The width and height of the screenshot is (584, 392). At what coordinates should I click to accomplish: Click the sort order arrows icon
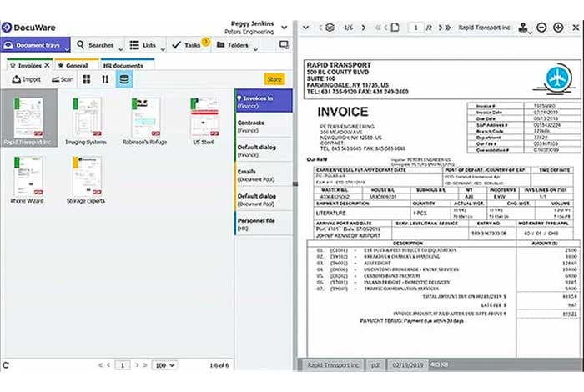click(105, 79)
